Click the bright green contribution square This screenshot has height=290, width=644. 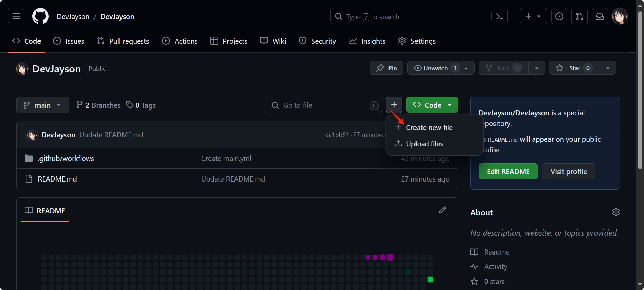[430, 279]
